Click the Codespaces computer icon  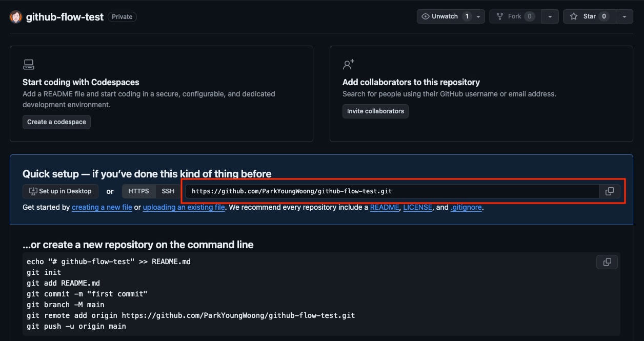tap(29, 64)
